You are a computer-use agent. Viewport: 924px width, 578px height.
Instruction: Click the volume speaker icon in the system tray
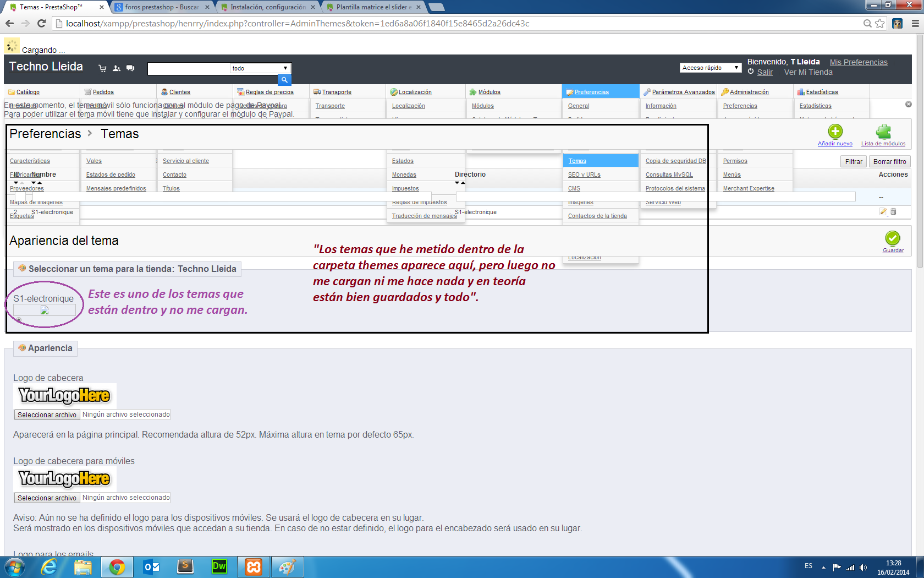click(863, 567)
